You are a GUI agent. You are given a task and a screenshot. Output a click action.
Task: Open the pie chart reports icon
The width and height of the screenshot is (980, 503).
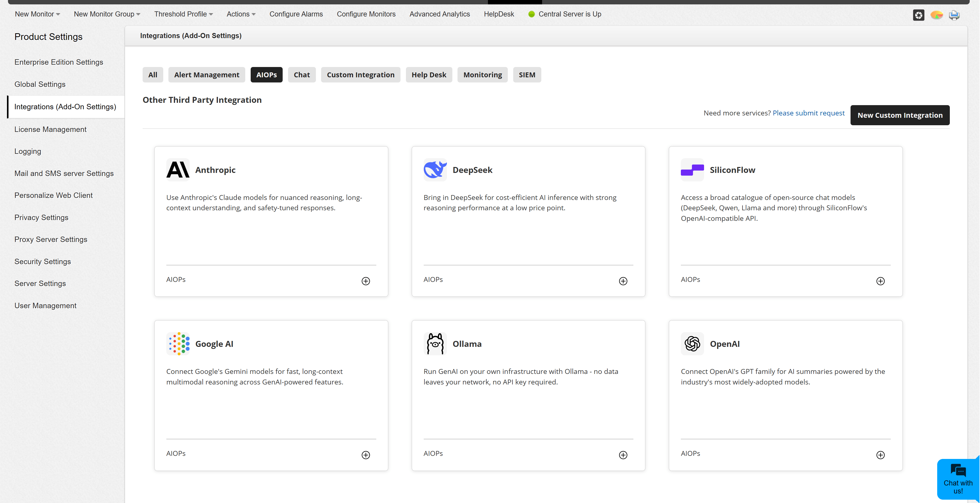pos(936,15)
